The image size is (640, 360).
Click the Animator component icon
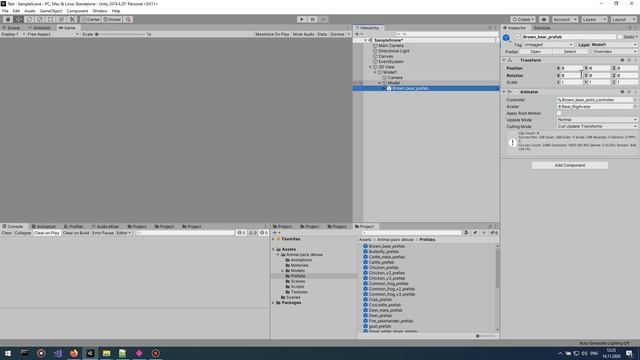(509, 92)
